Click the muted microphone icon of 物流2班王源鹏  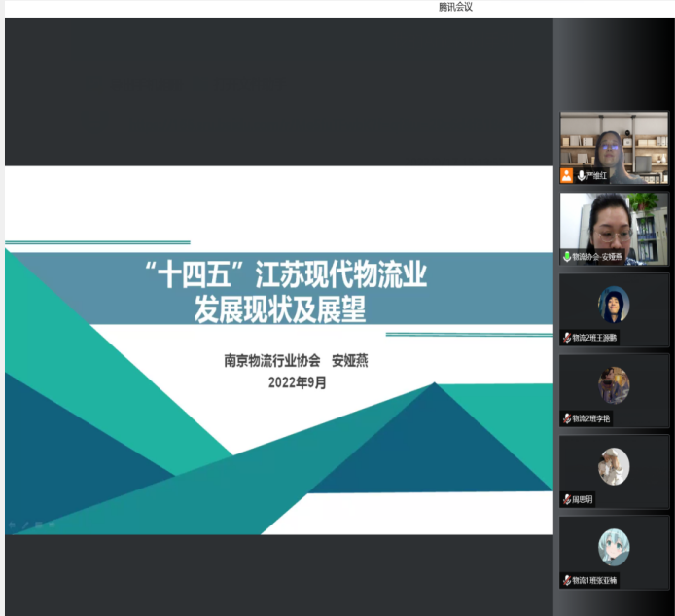(x=567, y=338)
